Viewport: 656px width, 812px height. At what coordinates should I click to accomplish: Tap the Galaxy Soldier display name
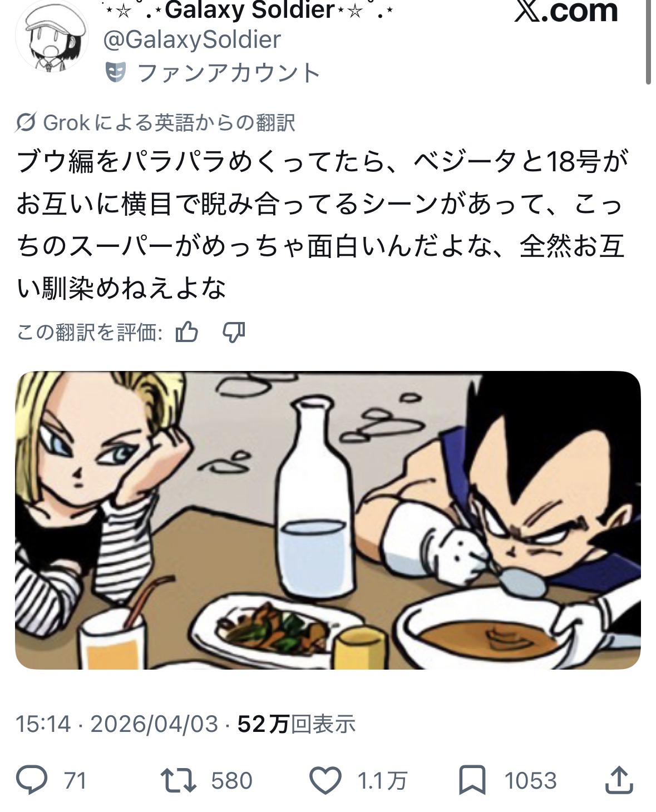(x=250, y=9)
